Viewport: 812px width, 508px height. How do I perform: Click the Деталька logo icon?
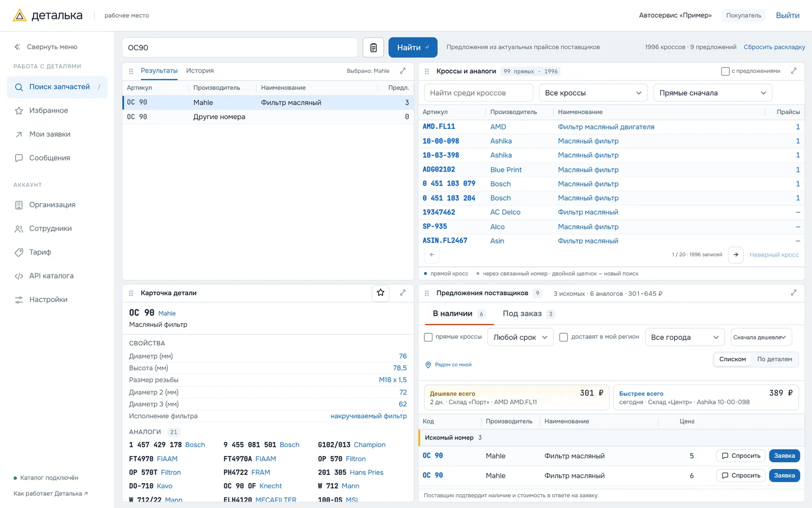pos(19,15)
